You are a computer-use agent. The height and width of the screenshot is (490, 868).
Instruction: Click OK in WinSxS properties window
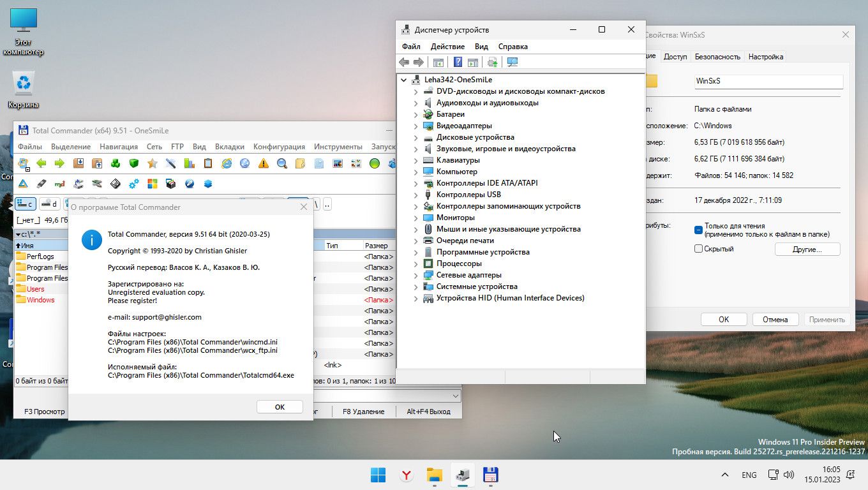(724, 320)
